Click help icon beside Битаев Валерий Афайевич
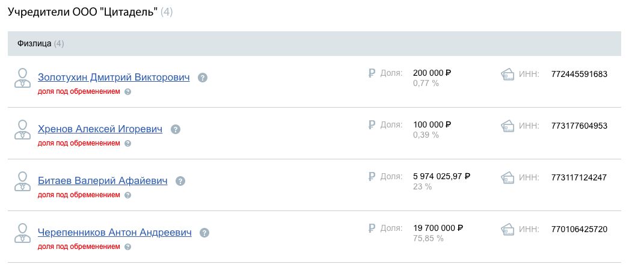Viewport: 644px width, 276px height. point(180,181)
